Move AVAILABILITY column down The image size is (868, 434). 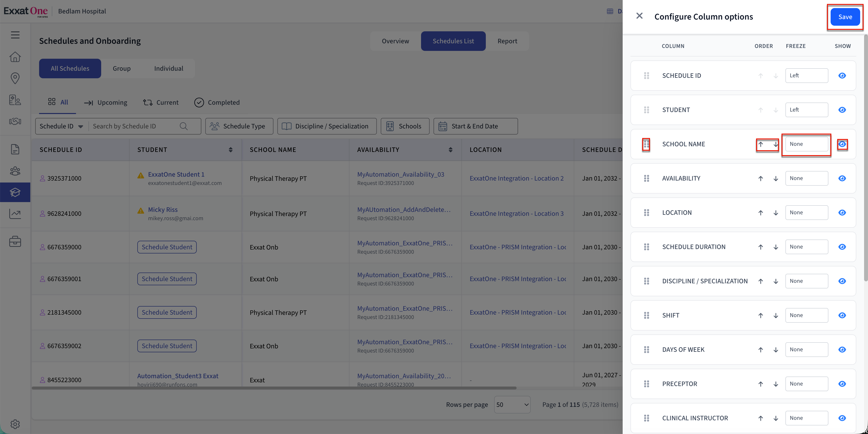tap(776, 178)
